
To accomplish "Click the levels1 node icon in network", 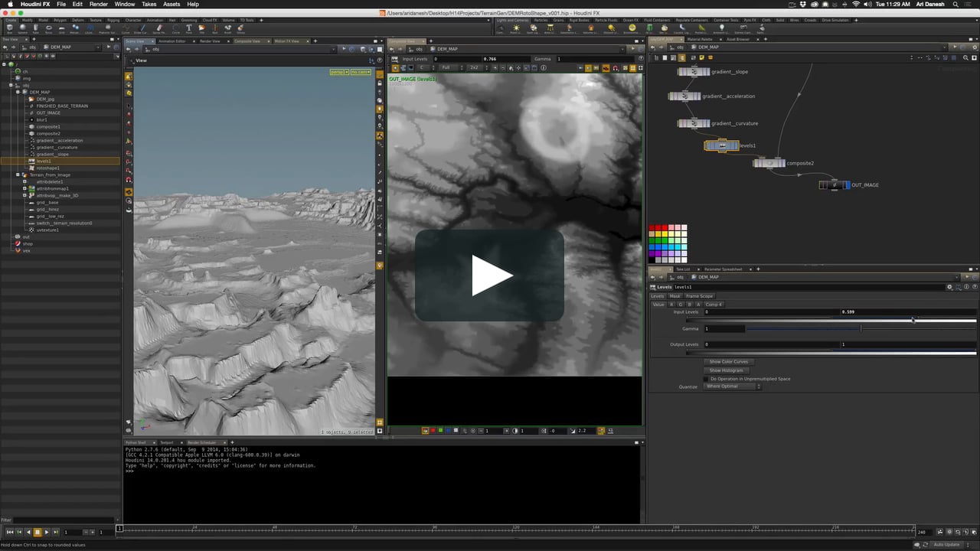I will coord(721,145).
